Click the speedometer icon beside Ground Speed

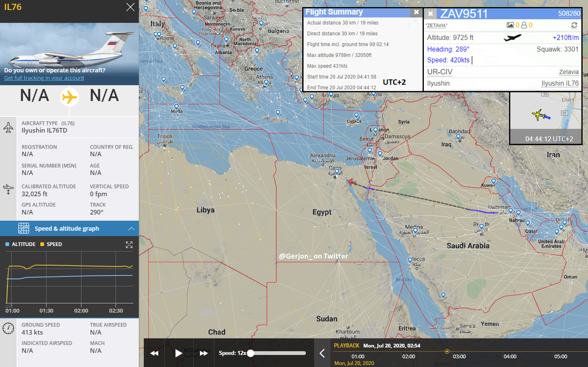9,328
